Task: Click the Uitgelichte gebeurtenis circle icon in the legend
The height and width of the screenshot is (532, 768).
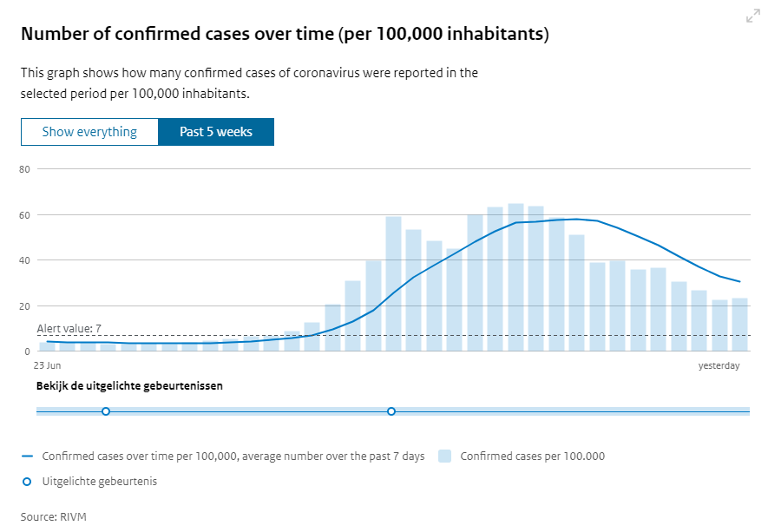Action: point(27,481)
